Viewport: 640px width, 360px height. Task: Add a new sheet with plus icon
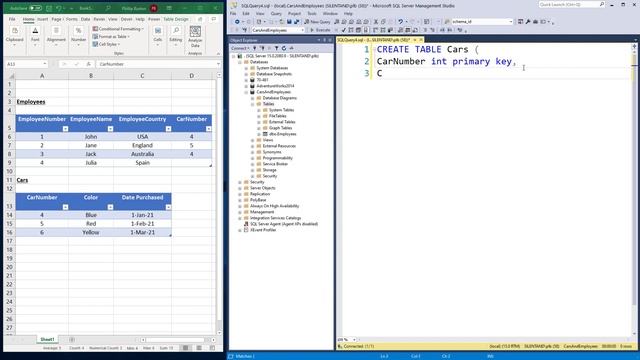[x=72, y=340]
